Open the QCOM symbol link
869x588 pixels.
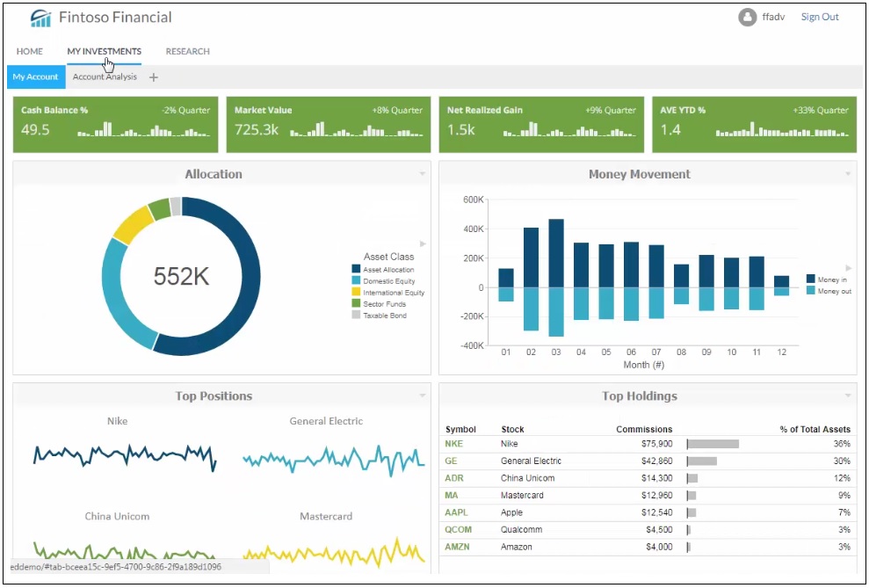pyautogui.click(x=458, y=530)
